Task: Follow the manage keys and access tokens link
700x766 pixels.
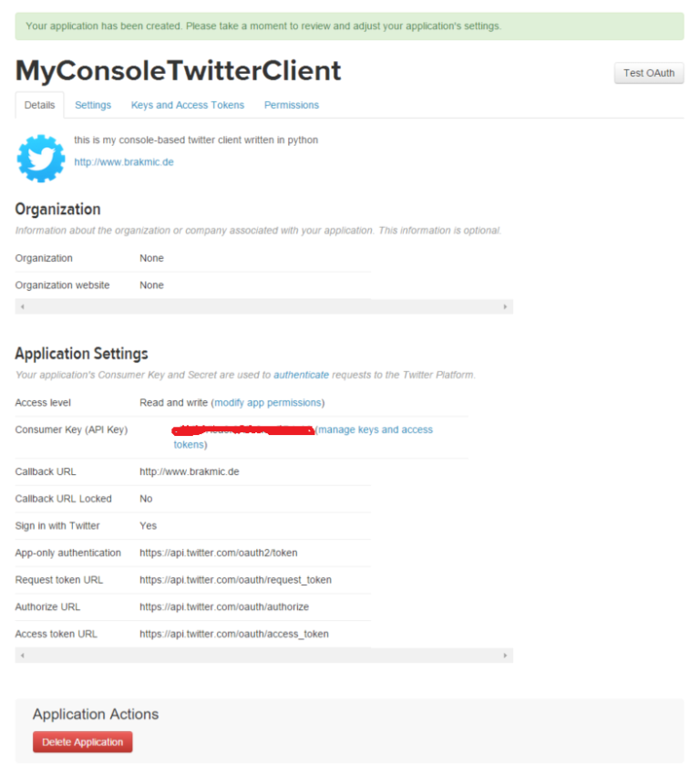Action: pyautogui.click(x=375, y=430)
